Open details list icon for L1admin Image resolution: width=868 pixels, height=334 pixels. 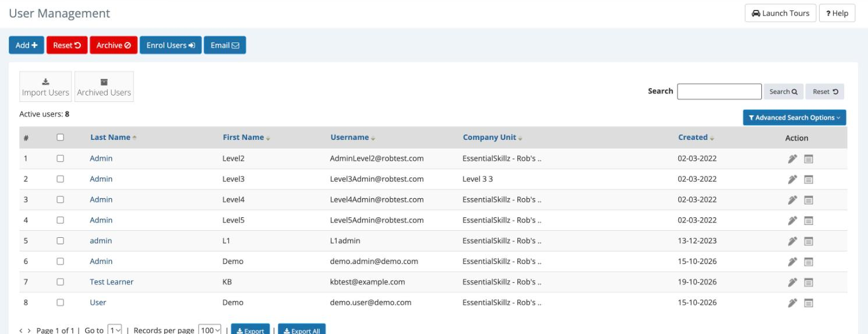pyautogui.click(x=809, y=241)
